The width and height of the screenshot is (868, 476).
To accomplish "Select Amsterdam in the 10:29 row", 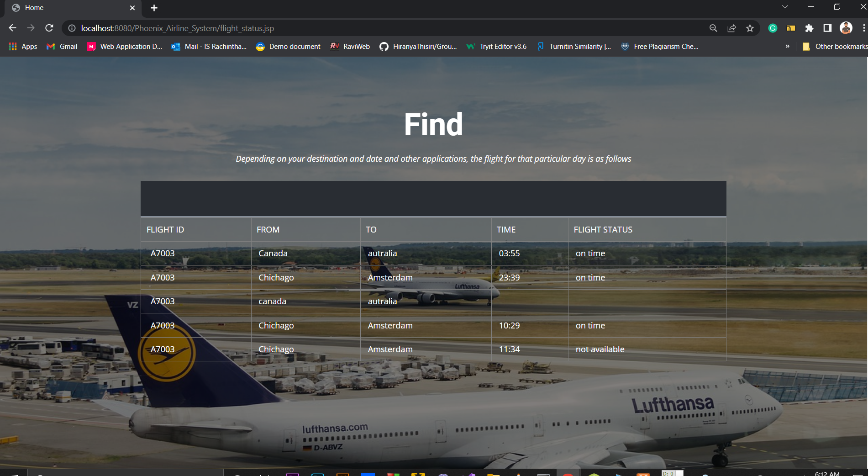I will (x=390, y=325).
